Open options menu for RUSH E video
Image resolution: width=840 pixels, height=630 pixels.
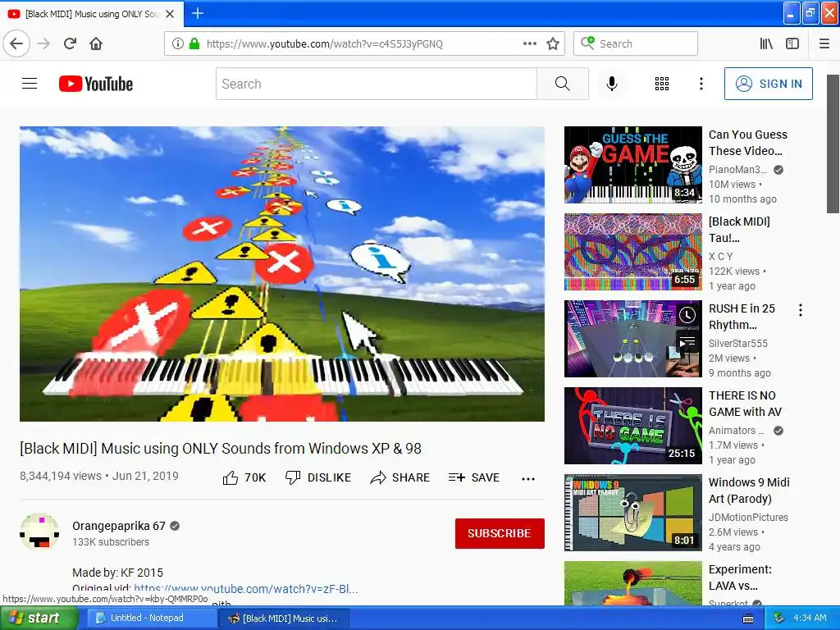click(x=801, y=309)
